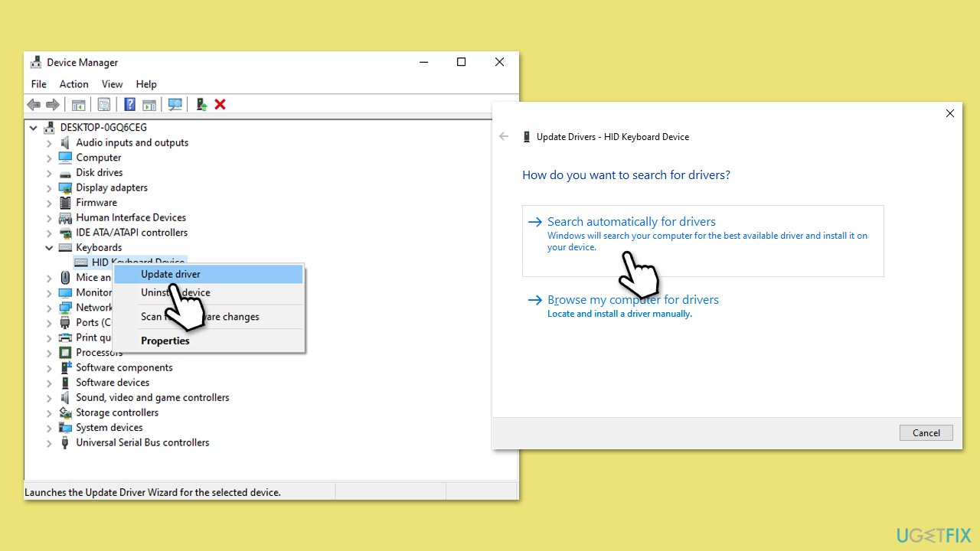Select the Firmware row label
980x551 pixels.
click(96, 203)
